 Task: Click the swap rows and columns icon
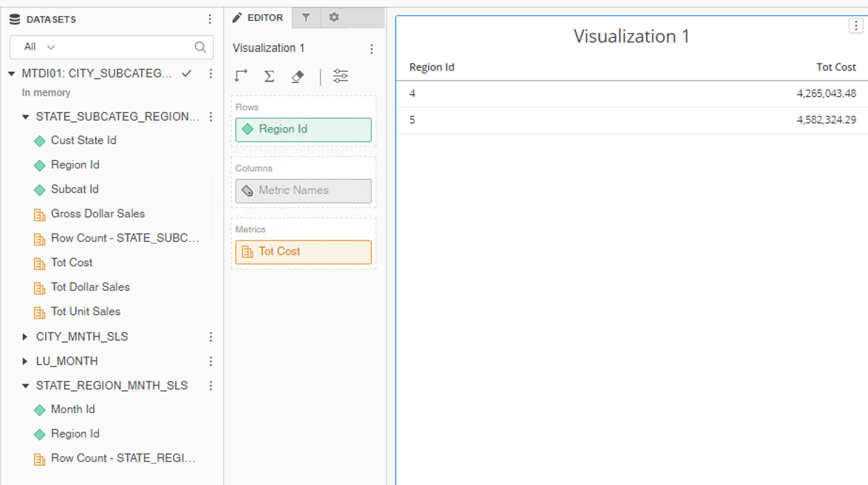[241, 76]
